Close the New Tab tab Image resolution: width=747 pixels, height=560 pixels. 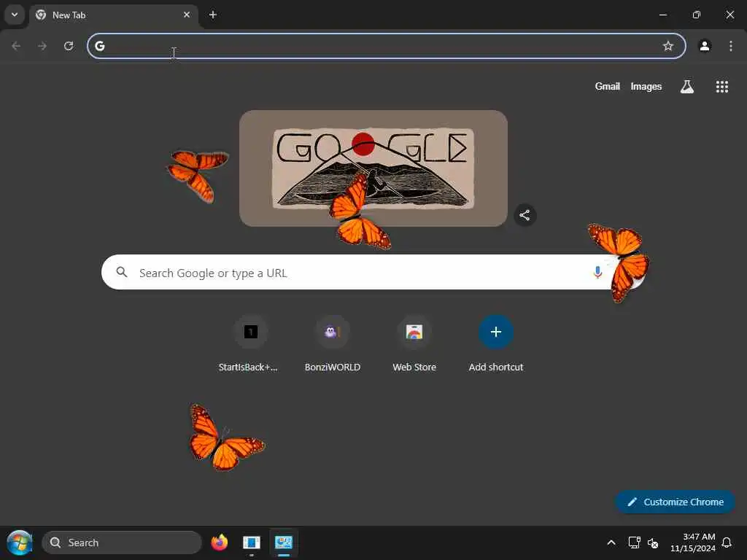(187, 15)
